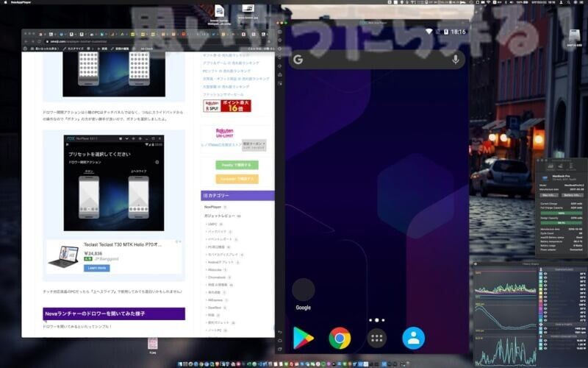Open the プリセットを選択してください screenshot image
Viewport: 588px width, 368px height.
click(x=114, y=183)
